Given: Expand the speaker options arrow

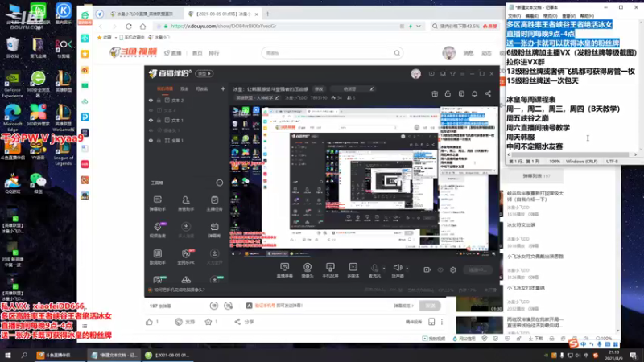Looking at the screenshot, I should [407, 269].
